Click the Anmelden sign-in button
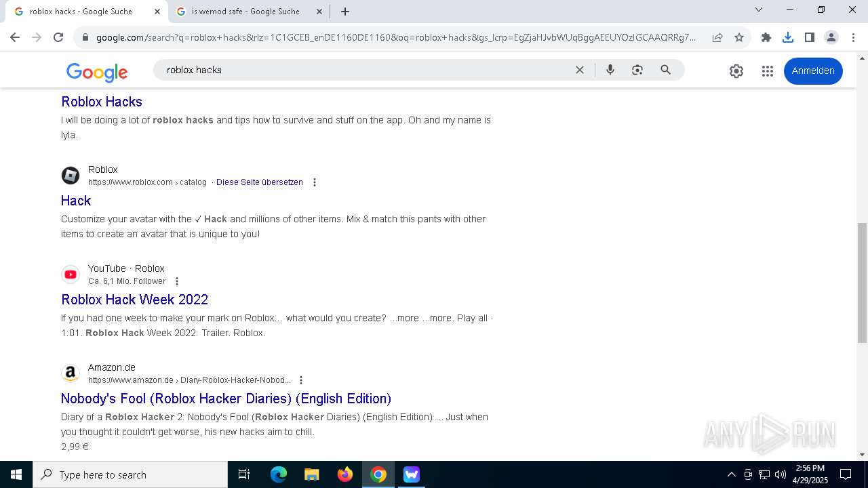 click(813, 70)
